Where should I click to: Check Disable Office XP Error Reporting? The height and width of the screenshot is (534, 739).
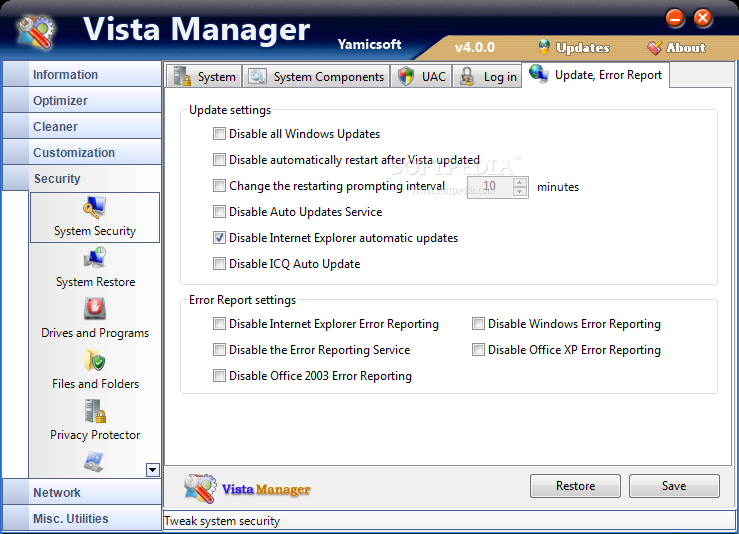[478, 350]
